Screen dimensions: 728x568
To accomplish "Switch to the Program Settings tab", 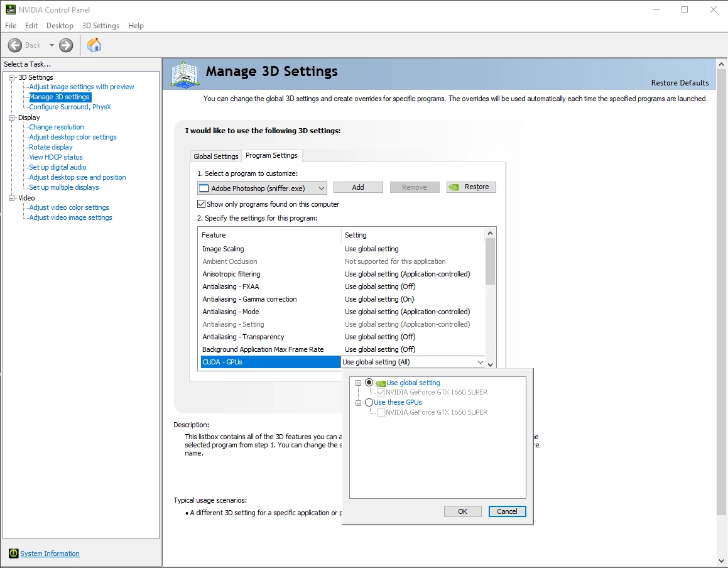I will [271, 156].
